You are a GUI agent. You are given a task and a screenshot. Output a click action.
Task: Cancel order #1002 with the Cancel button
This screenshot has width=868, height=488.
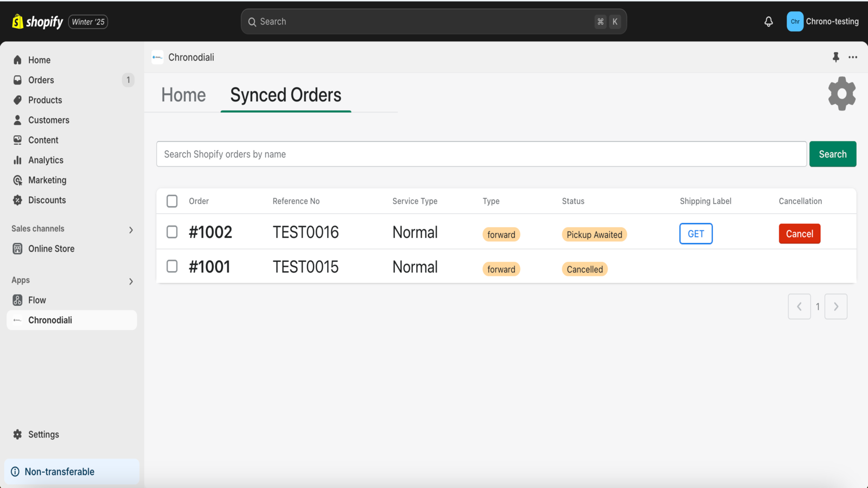point(799,233)
